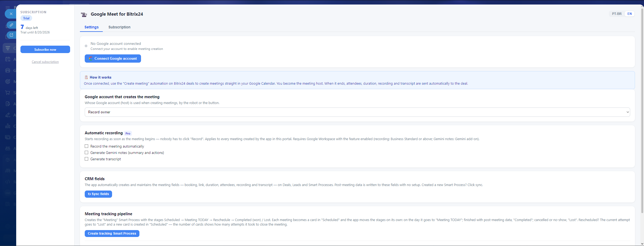This screenshot has height=246, width=644.
Task: Select EN language
Action: click(x=629, y=14)
